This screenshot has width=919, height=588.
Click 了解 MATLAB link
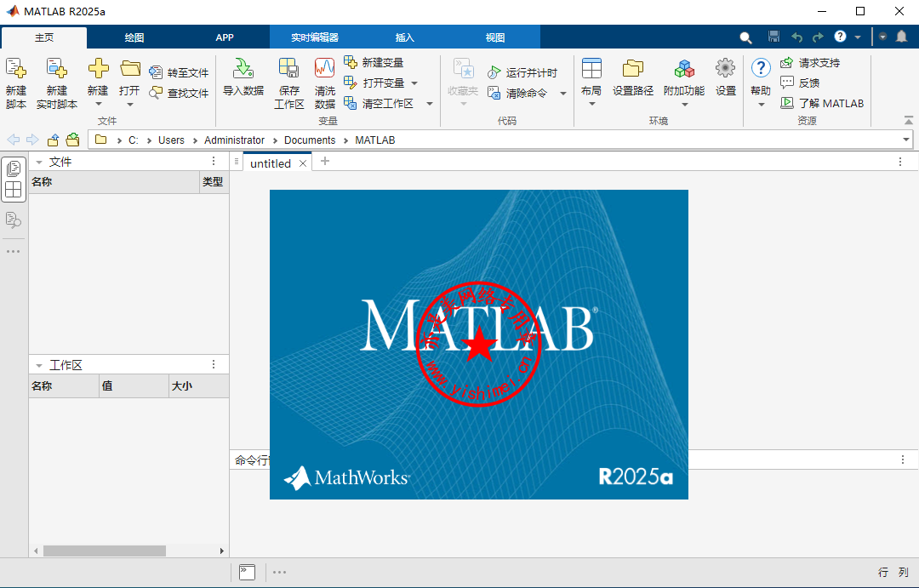[822, 103]
